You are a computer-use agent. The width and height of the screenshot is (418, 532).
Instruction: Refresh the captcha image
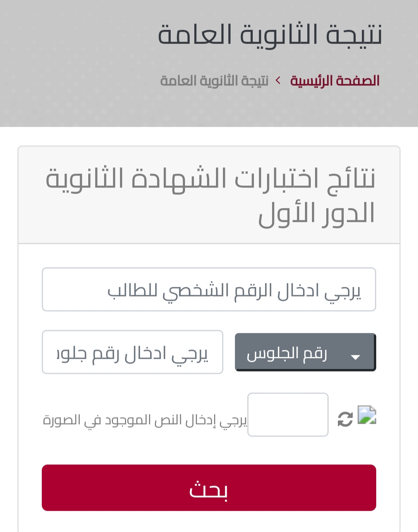345,419
